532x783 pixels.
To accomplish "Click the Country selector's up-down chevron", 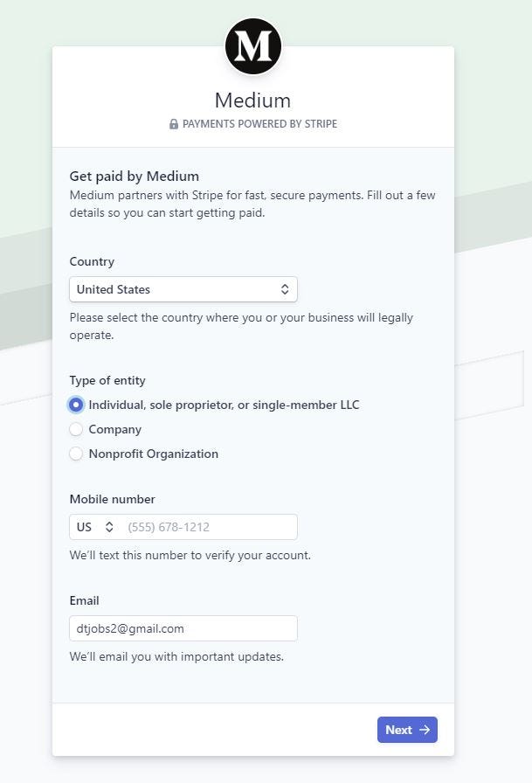I will point(285,289).
